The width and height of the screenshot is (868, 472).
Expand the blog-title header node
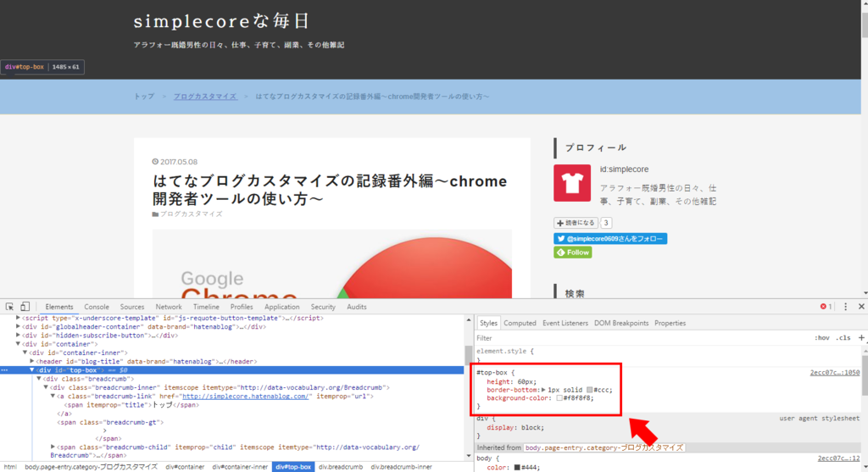[31, 361]
